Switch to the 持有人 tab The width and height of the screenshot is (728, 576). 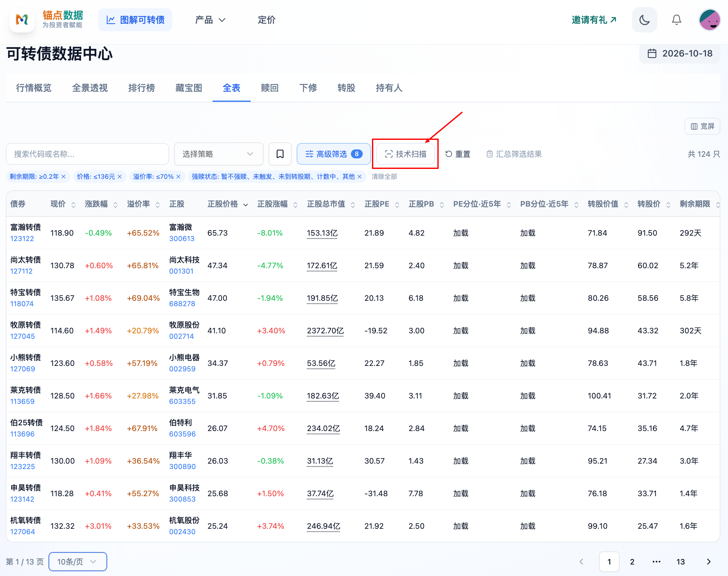click(389, 88)
